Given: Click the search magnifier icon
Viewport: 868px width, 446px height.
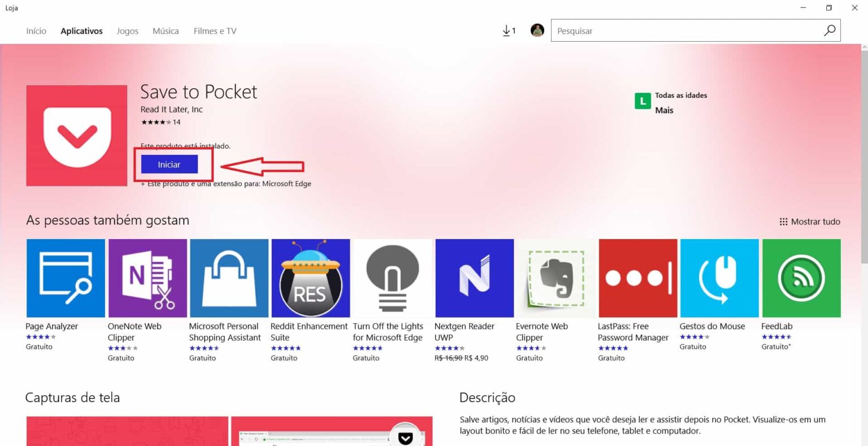Looking at the screenshot, I should coord(828,31).
